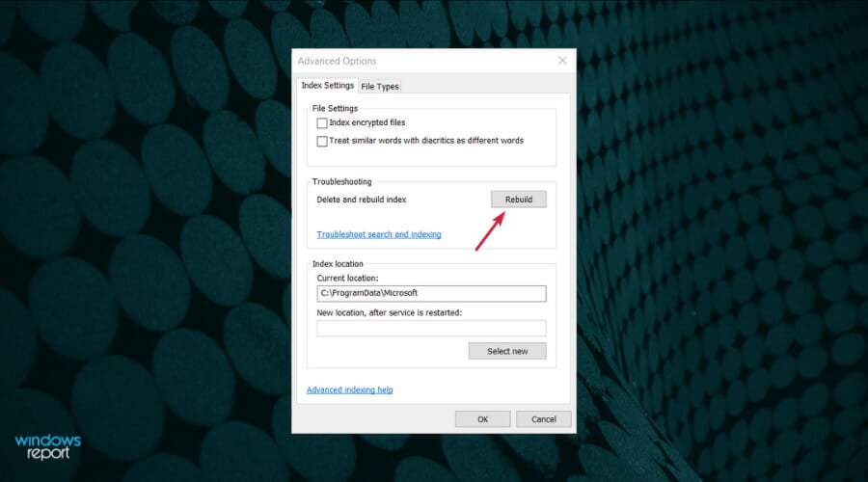This screenshot has height=482, width=868.
Task: Click the Rebuild button
Action: (x=518, y=200)
